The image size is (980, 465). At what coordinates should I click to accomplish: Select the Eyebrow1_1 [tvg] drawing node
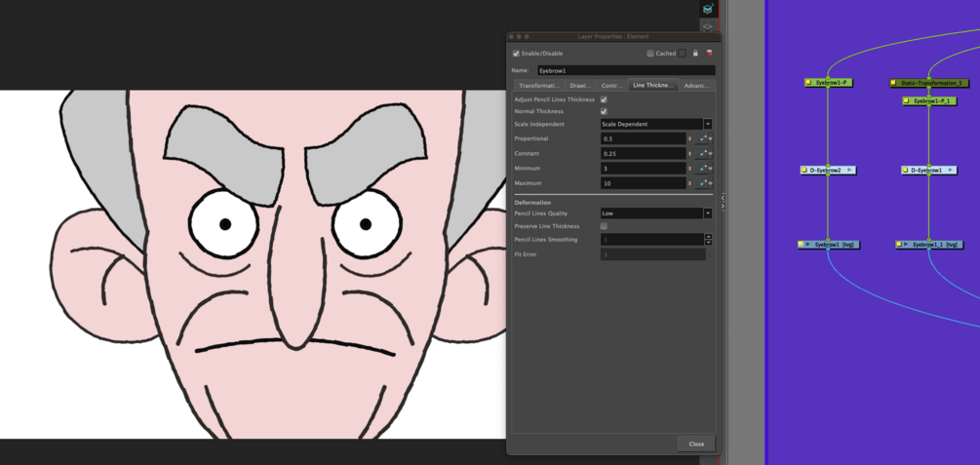pos(928,245)
